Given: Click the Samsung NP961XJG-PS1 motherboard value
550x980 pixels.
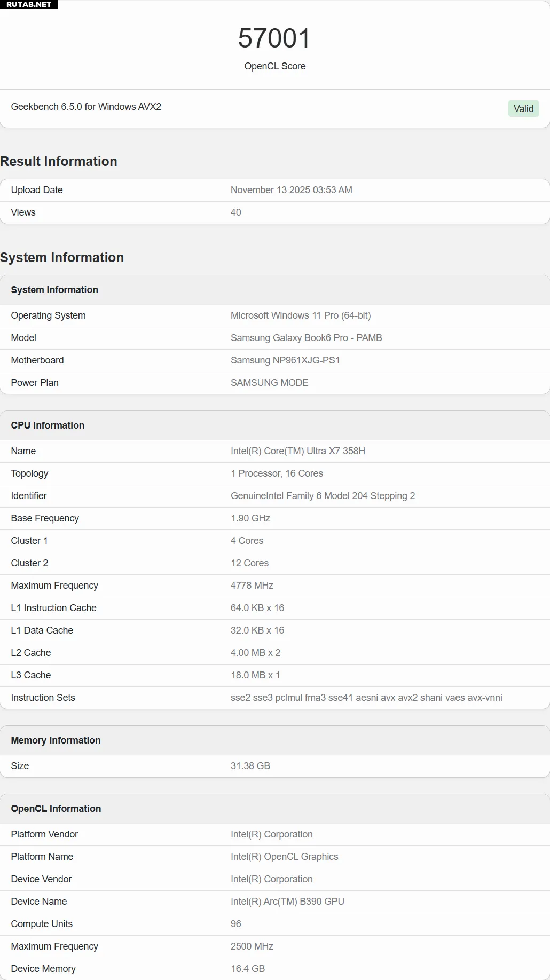Looking at the screenshot, I should point(285,360).
